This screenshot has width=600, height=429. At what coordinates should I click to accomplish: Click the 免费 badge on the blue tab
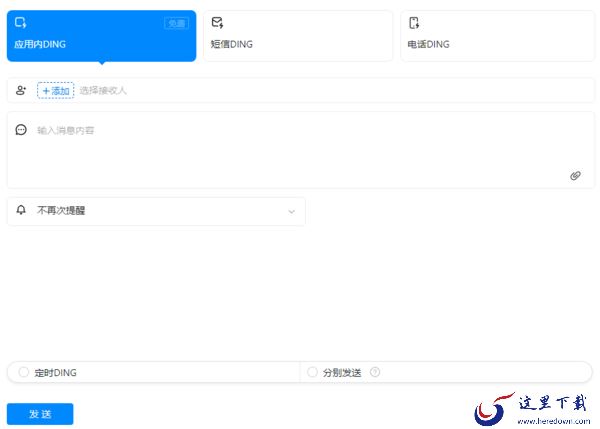(176, 23)
